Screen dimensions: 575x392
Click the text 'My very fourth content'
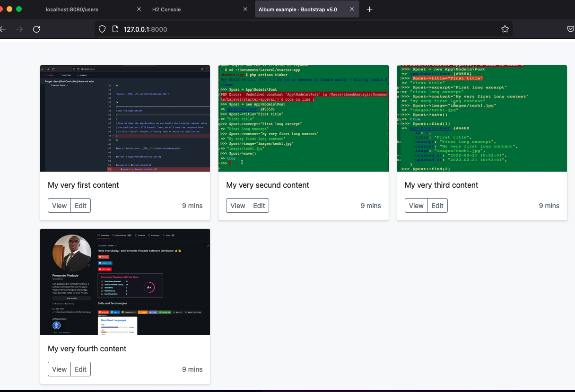[x=87, y=348]
